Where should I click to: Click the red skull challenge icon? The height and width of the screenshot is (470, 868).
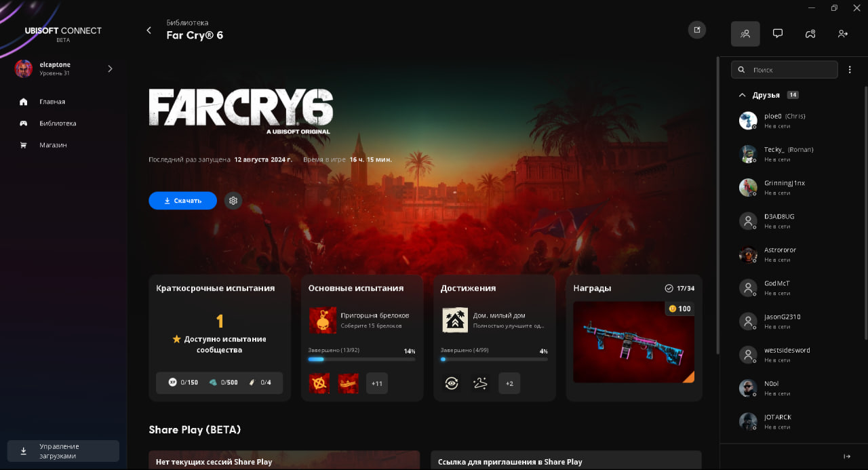322,320
